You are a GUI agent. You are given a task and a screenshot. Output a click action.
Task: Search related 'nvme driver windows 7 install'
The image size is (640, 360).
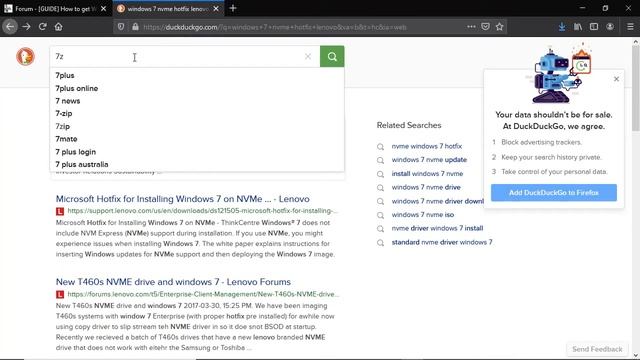[437, 228]
